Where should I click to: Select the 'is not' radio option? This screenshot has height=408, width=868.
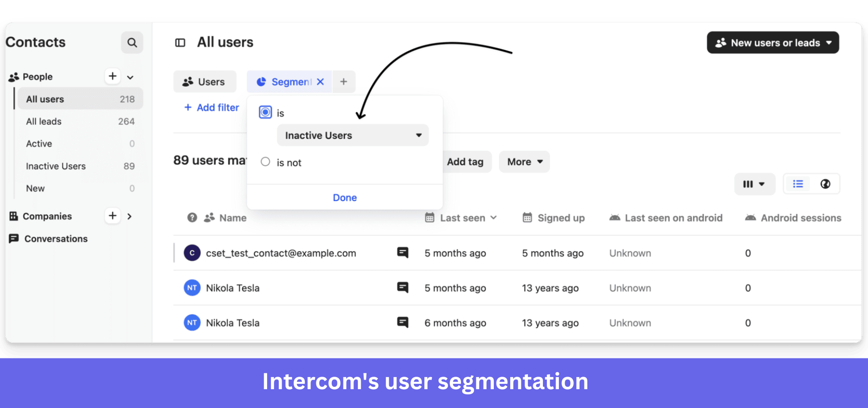(265, 162)
